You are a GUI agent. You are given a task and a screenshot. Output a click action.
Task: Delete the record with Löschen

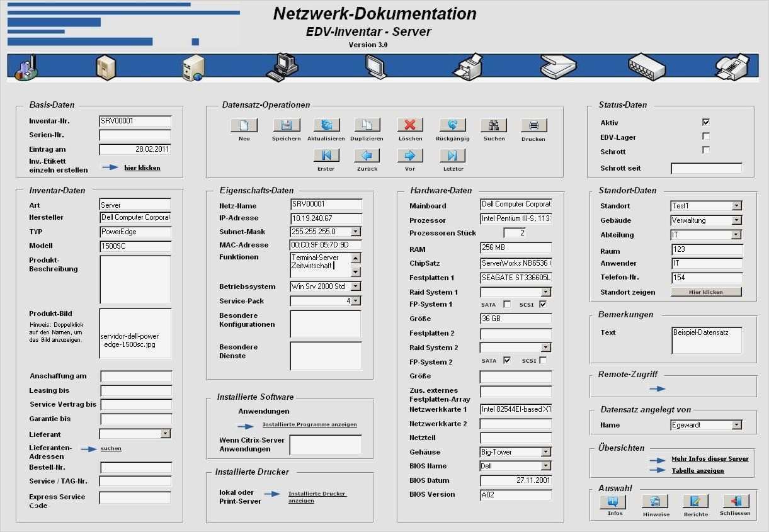410,125
